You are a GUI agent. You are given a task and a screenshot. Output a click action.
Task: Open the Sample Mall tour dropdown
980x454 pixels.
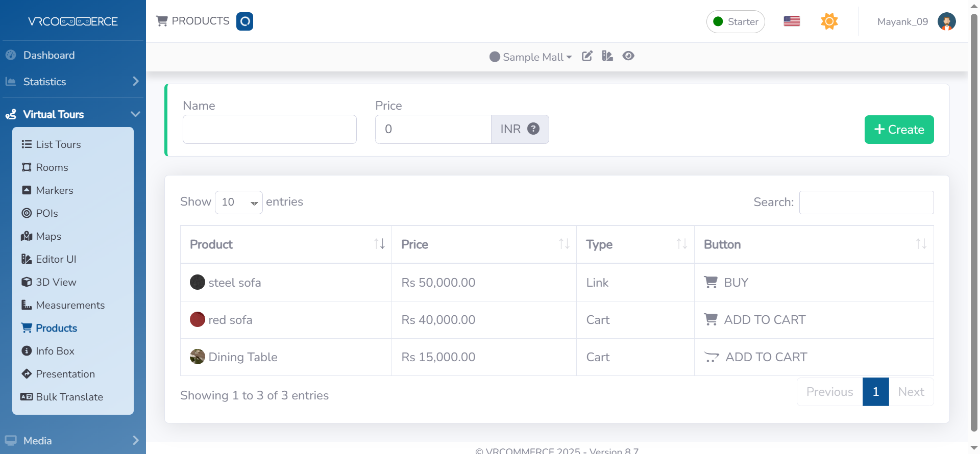[531, 57]
